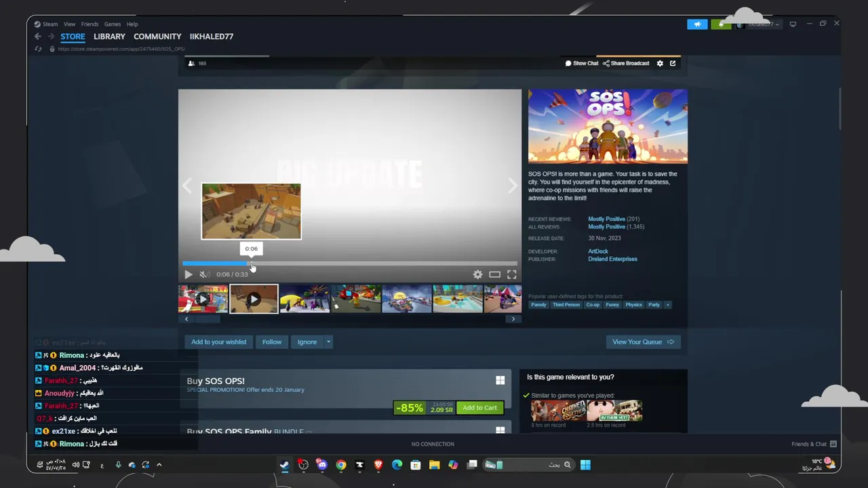This screenshot has width=868, height=488.
Task: Navigate forward in Steam client
Action: click(x=50, y=37)
